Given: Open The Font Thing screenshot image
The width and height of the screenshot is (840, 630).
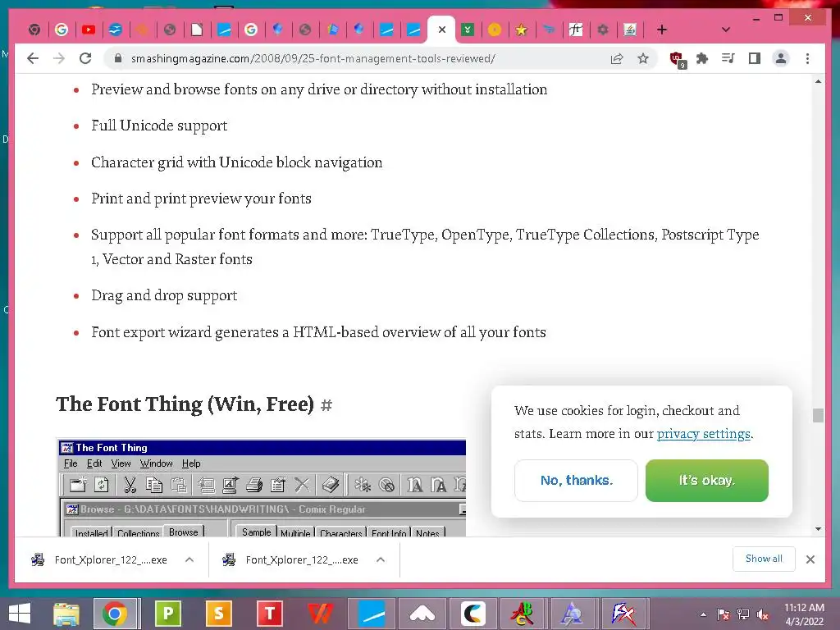Looking at the screenshot, I should [x=261, y=487].
